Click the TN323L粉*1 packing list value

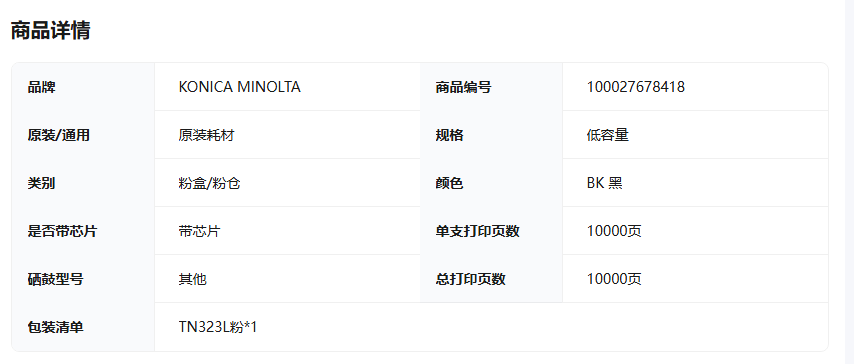218,327
